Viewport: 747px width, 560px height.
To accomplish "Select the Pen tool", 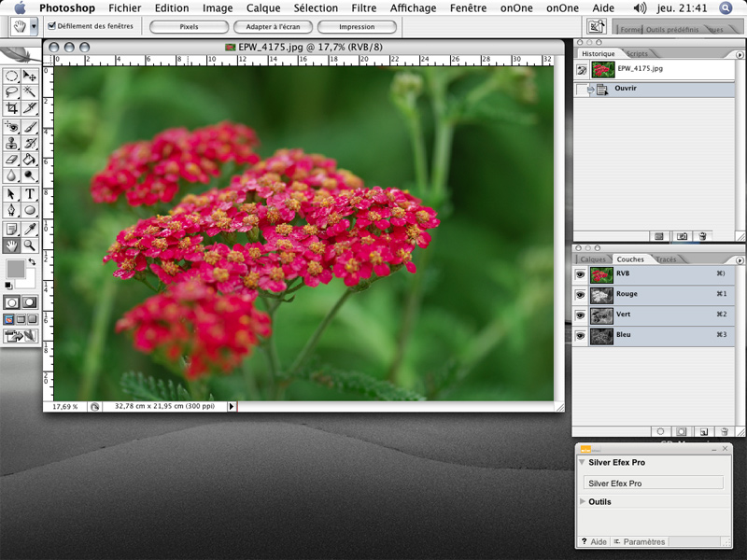I will coord(11,210).
